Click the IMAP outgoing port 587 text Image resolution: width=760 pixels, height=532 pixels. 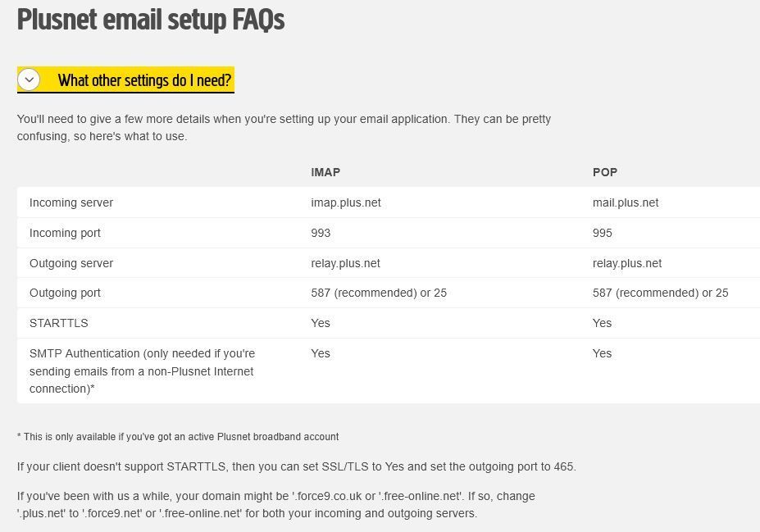click(379, 293)
